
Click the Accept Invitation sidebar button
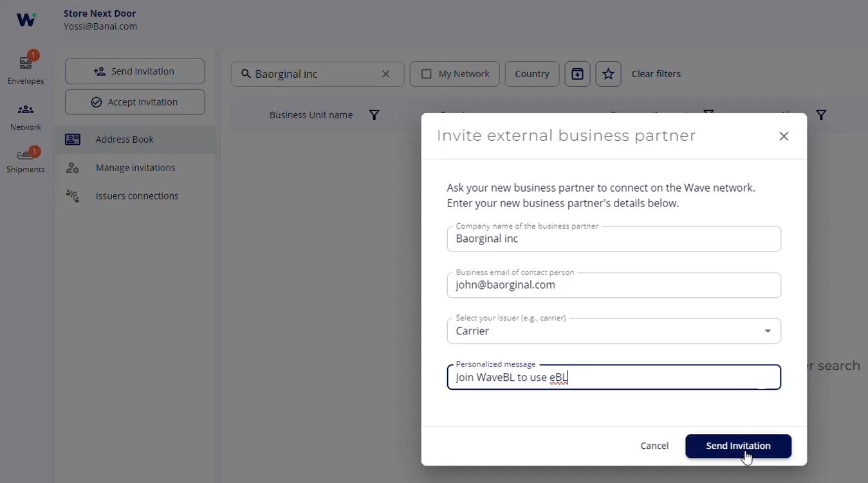[x=135, y=102]
